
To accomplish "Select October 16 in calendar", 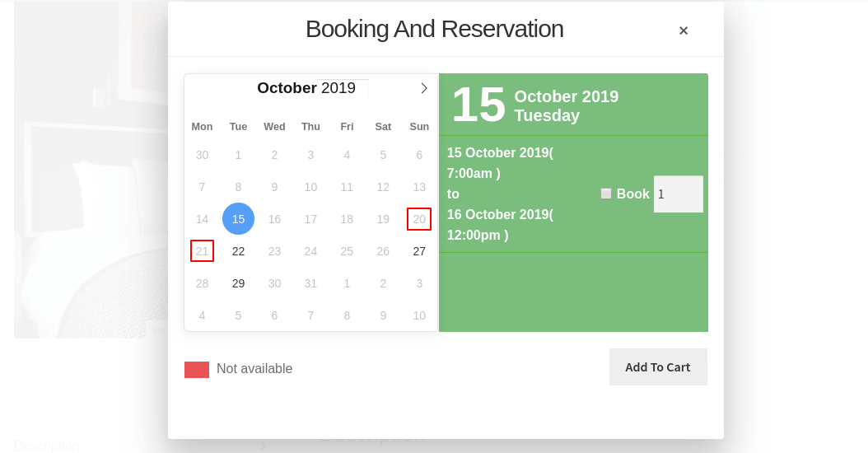I will click(274, 219).
